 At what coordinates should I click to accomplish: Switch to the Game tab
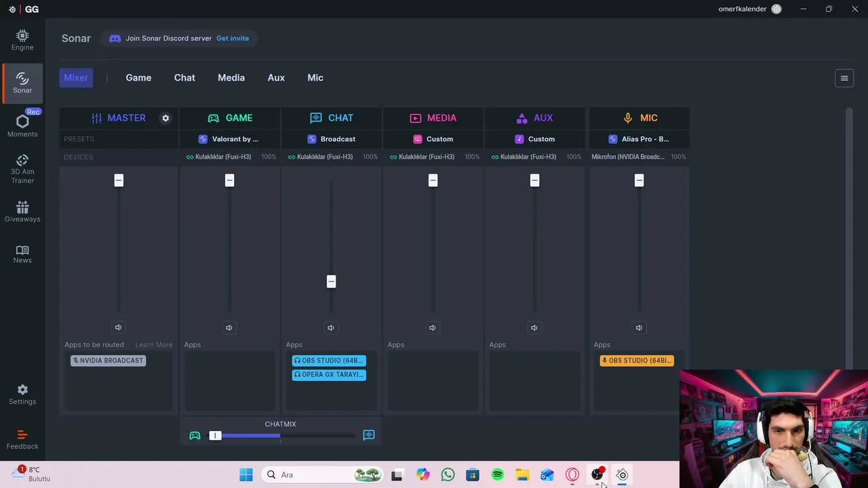pos(138,78)
